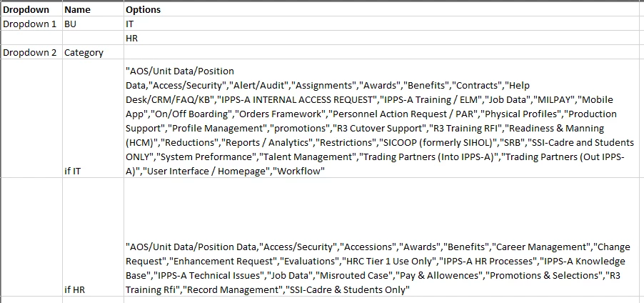Click the empty Dropdown cell beside 'if HR'
644x303 pixels.
click(31, 237)
